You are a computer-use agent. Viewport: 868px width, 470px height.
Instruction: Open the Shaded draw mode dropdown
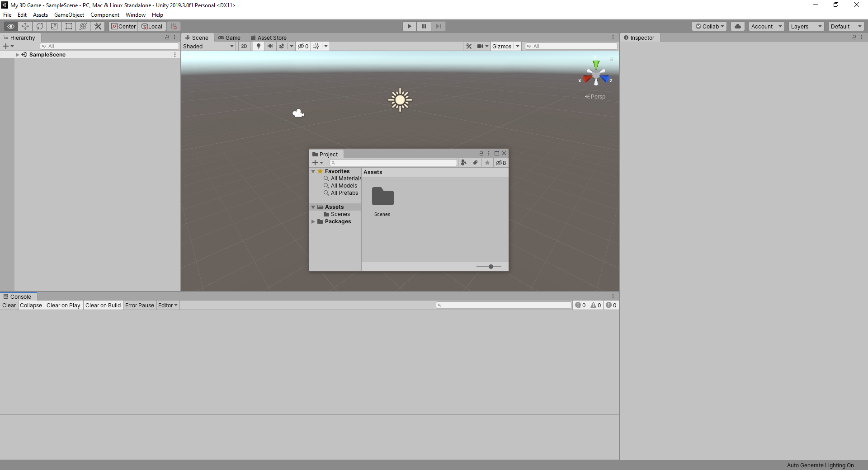click(x=208, y=46)
